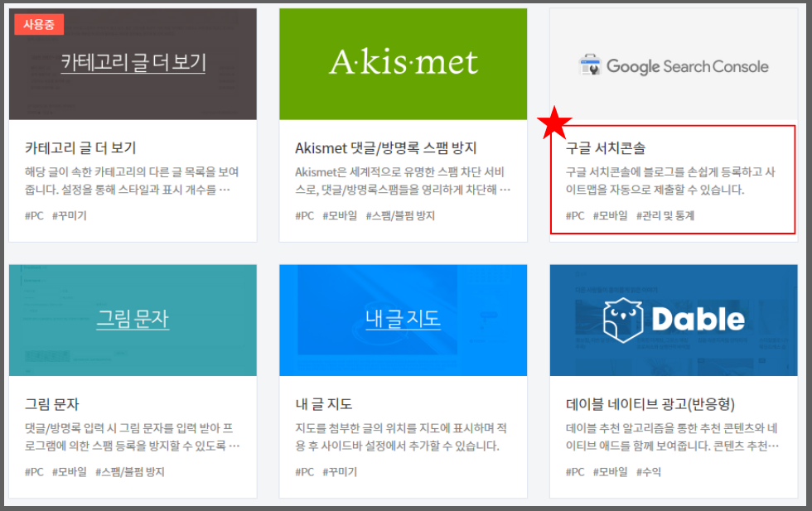Click the #모바일 tag under 구글 서치콘솔
812x511 pixels.
pyautogui.click(x=610, y=215)
